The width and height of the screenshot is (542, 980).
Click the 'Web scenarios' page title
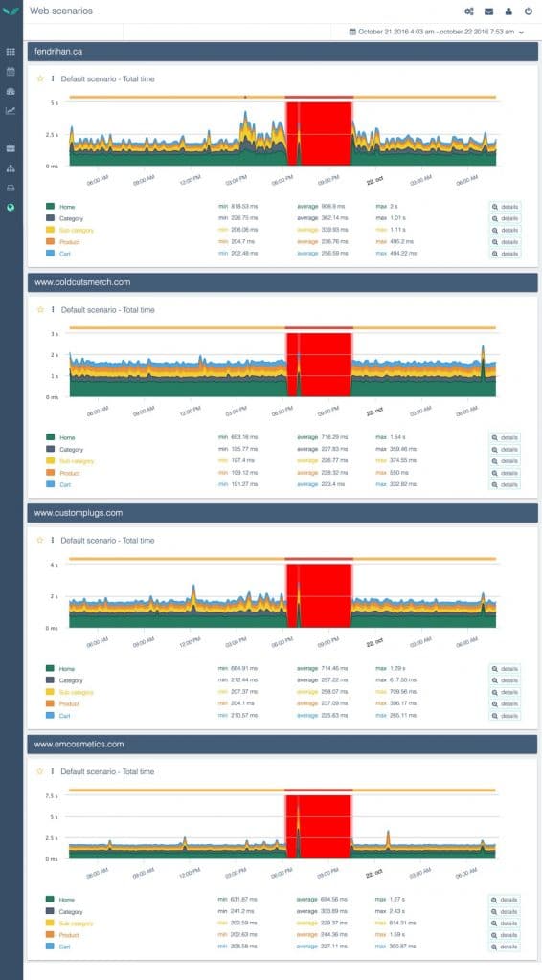point(61,11)
